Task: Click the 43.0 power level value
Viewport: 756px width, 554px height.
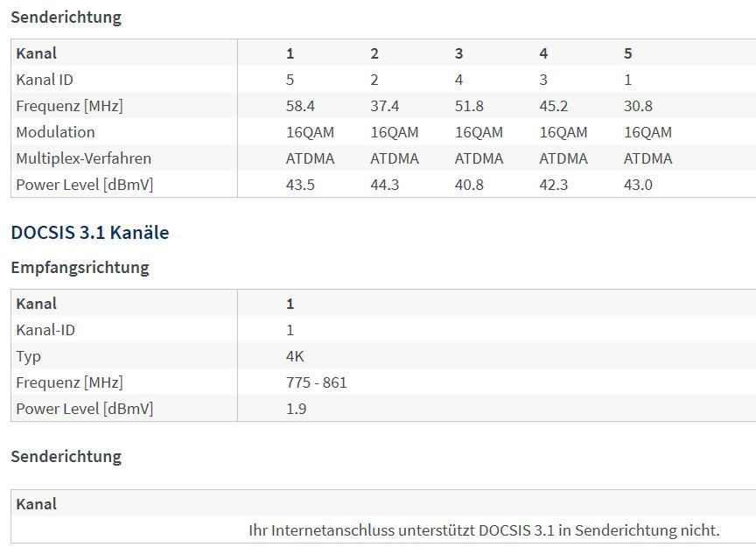Action: [638, 185]
